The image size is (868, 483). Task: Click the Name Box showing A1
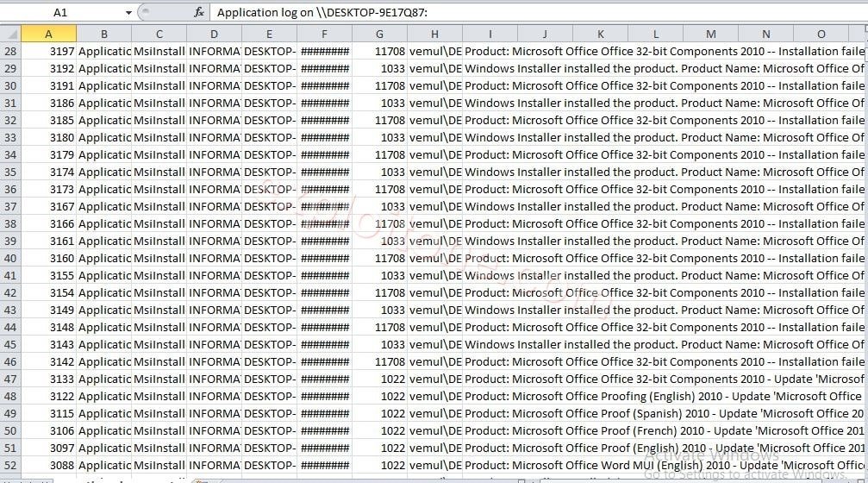pyautogui.click(x=60, y=12)
